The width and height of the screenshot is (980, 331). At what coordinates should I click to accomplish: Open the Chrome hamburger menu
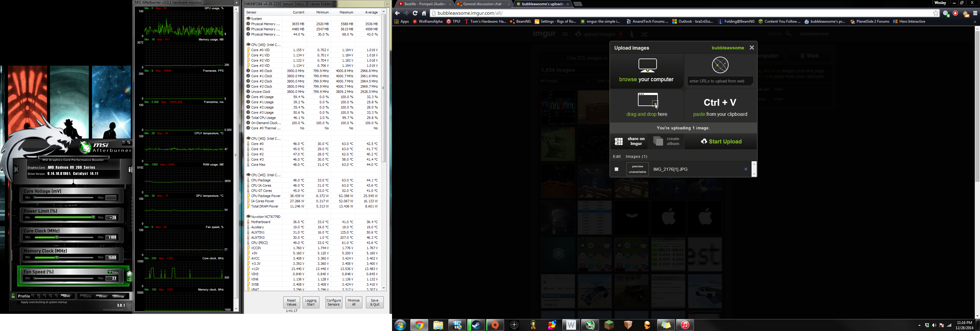pos(975,13)
